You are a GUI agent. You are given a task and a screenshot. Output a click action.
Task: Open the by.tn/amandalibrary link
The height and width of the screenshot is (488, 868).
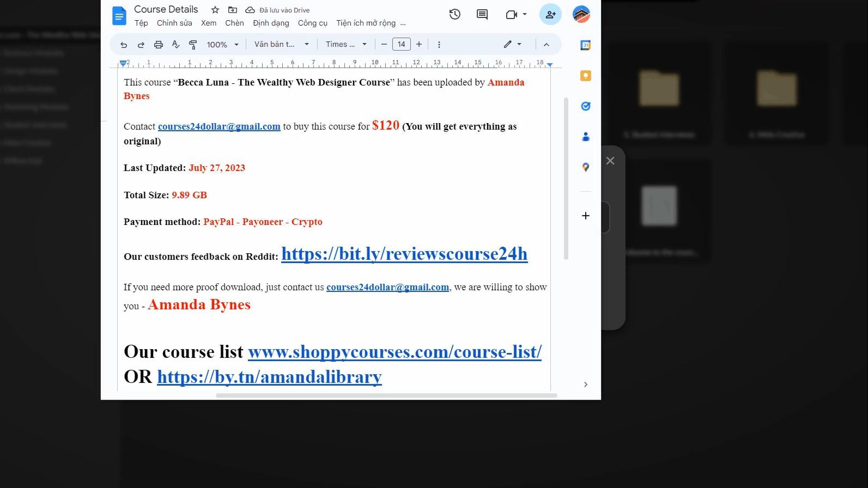tap(269, 377)
